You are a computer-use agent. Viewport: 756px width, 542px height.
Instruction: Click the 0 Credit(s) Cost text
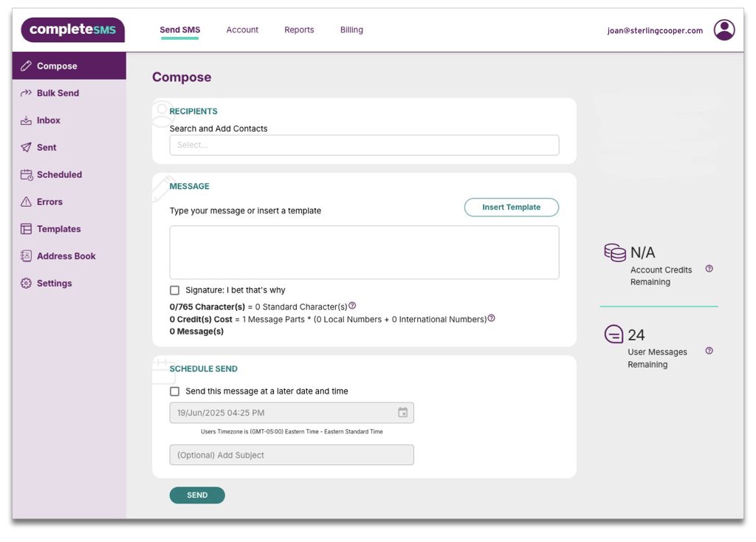click(x=201, y=319)
